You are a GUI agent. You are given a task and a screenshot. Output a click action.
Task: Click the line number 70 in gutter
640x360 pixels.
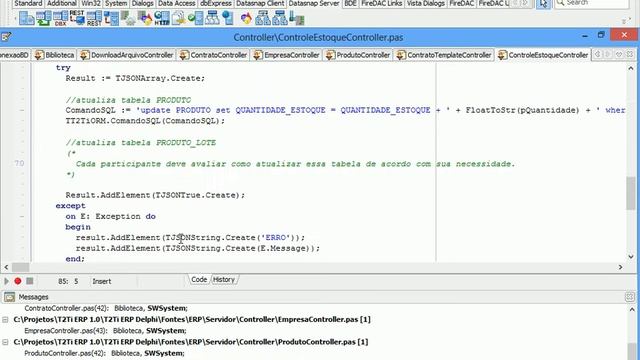pyautogui.click(x=19, y=164)
